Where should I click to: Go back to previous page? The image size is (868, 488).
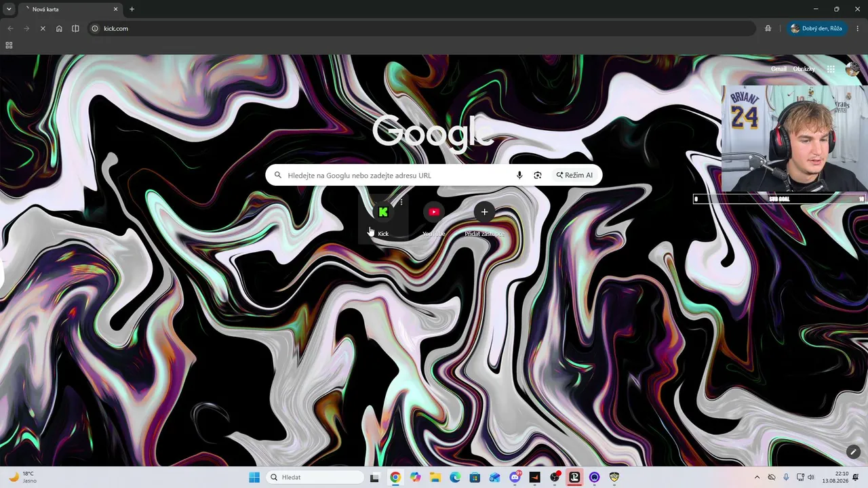coord(10,28)
